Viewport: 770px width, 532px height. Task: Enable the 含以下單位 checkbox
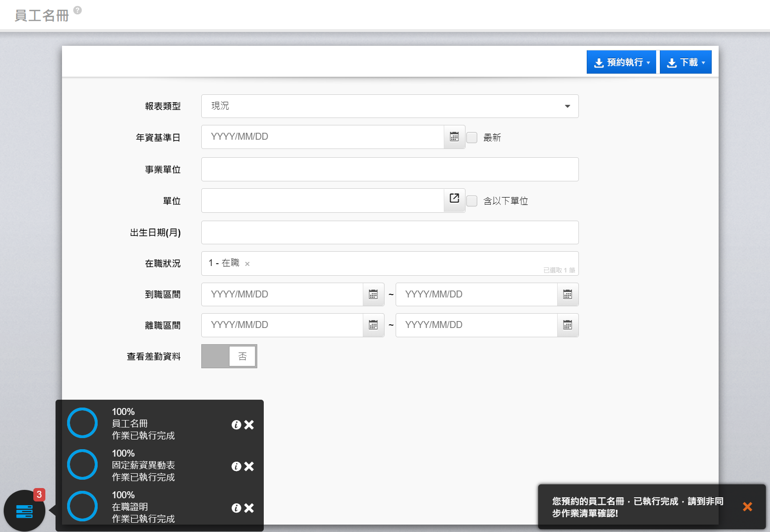click(472, 201)
